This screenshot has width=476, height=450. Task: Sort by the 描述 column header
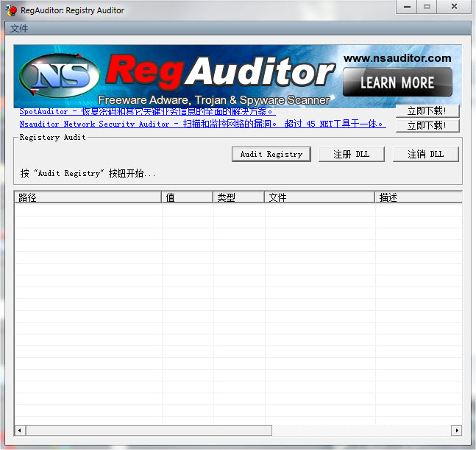pos(418,197)
